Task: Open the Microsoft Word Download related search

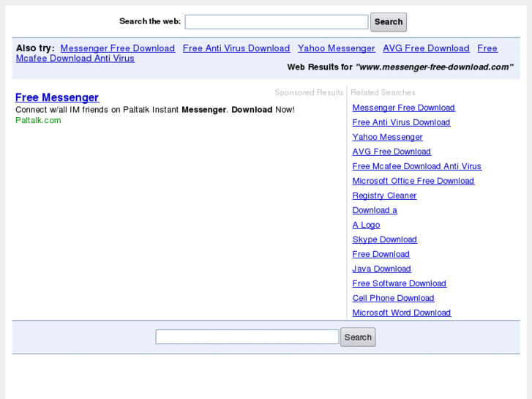Action: (x=401, y=313)
